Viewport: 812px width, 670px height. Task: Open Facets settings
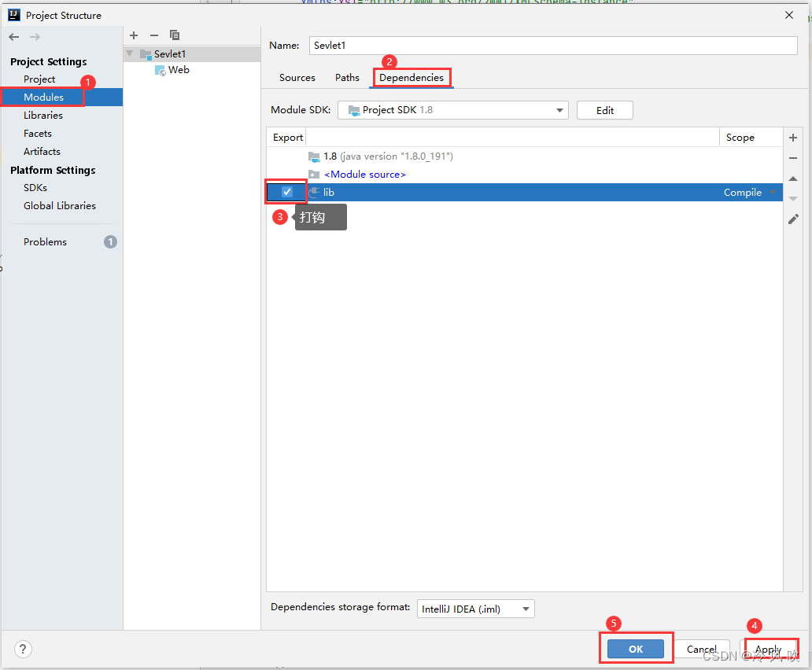pyautogui.click(x=38, y=134)
